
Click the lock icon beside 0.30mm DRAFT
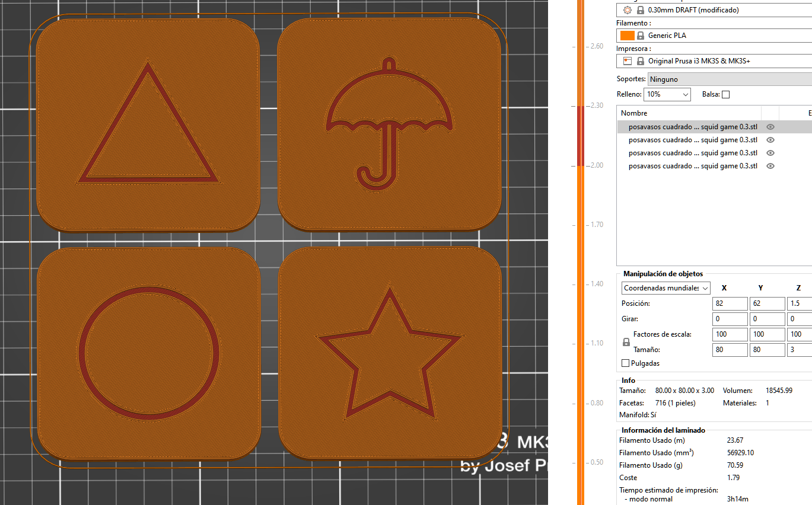(x=641, y=10)
